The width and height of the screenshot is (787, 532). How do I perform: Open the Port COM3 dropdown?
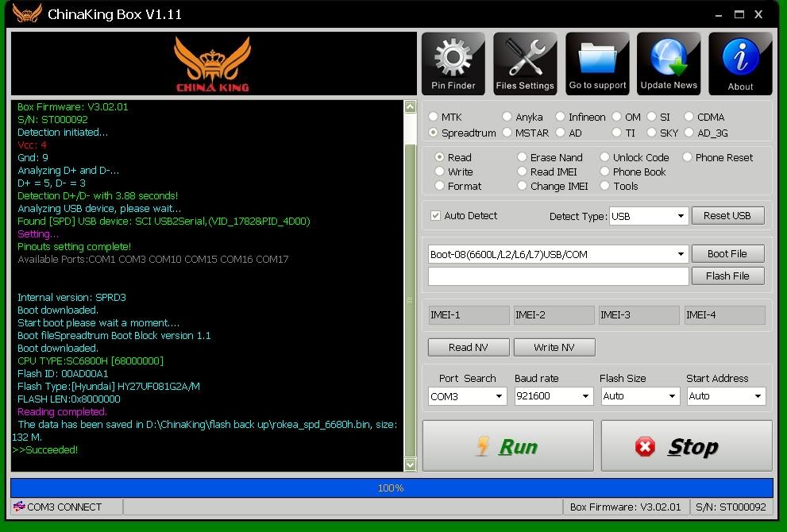[467, 396]
